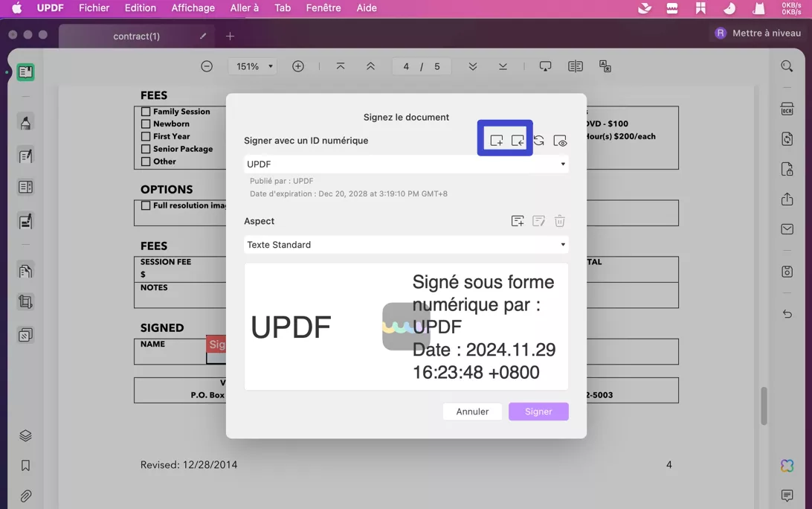
Task: Check the Senior Package checkbox
Action: (x=146, y=149)
